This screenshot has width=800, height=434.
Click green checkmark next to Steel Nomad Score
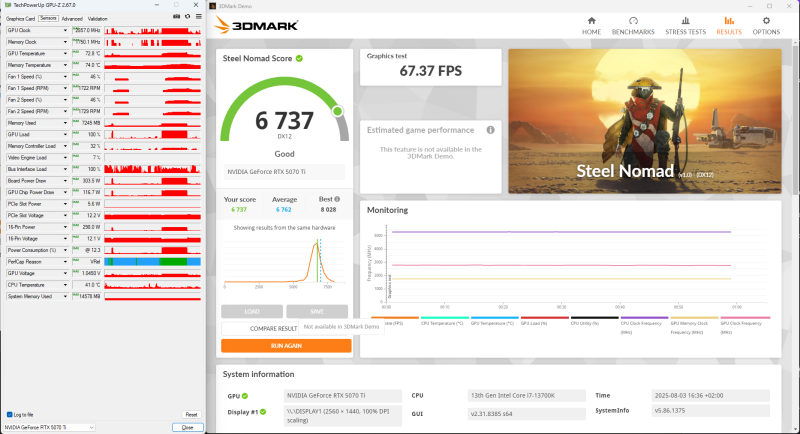(x=299, y=58)
